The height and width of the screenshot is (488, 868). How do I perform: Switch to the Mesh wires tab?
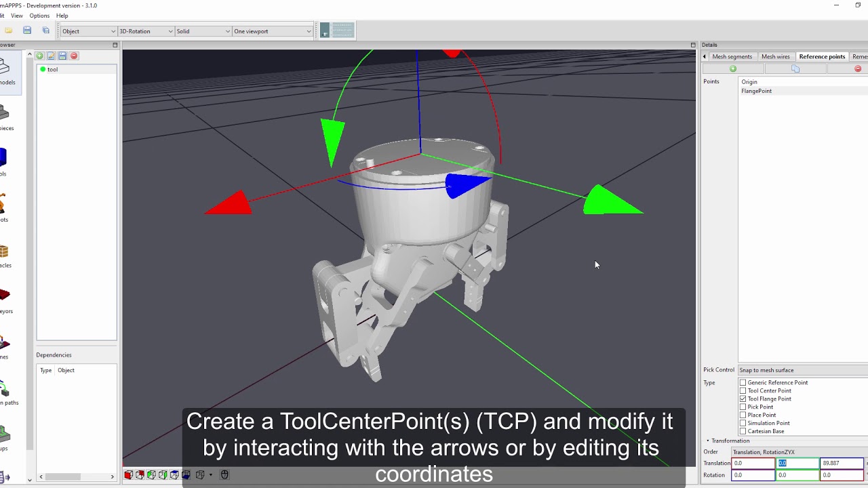[775, 57]
